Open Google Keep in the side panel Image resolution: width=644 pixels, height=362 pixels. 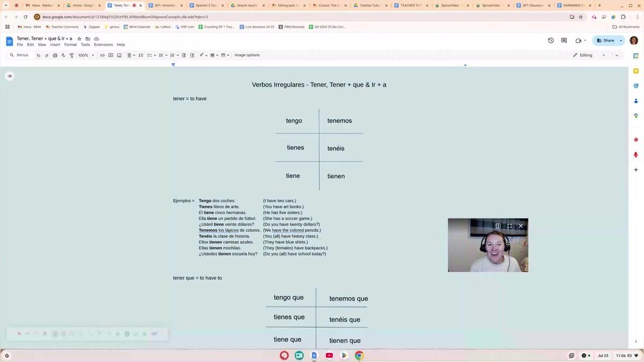coord(636,71)
